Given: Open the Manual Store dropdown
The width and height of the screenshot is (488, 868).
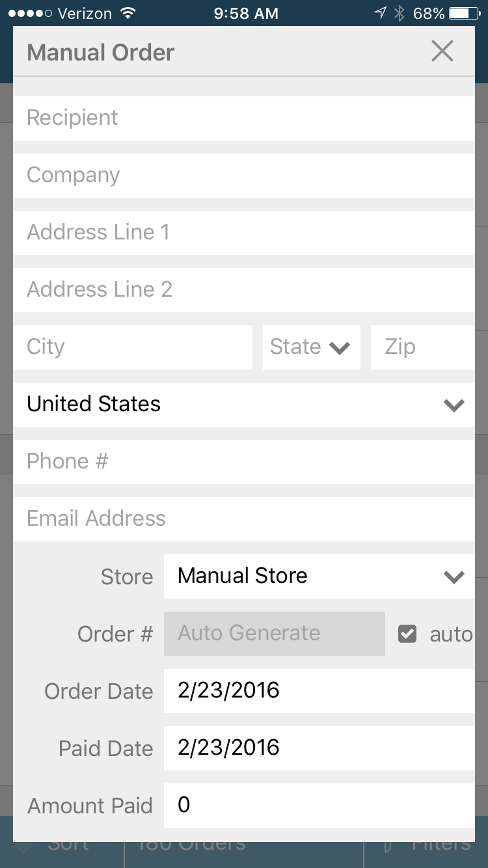Looking at the screenshot, I should [x=319, y=576].
